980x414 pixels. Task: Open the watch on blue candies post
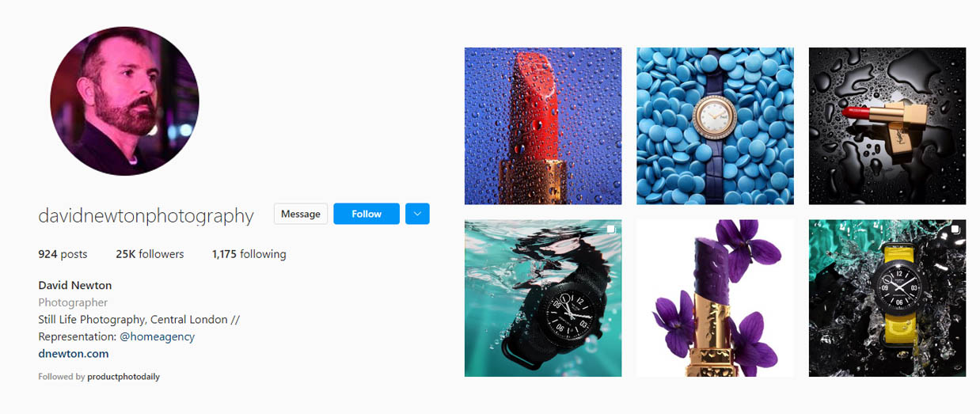coord(715,126)
